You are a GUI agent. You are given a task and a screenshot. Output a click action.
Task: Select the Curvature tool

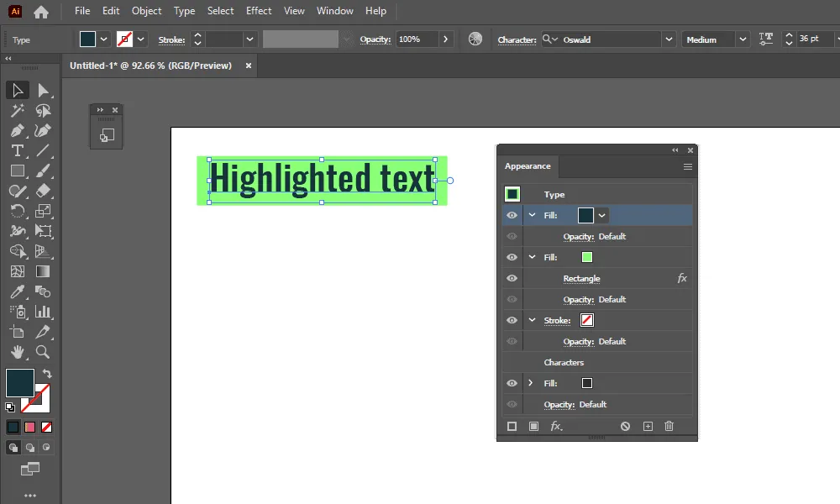point(43,131)
